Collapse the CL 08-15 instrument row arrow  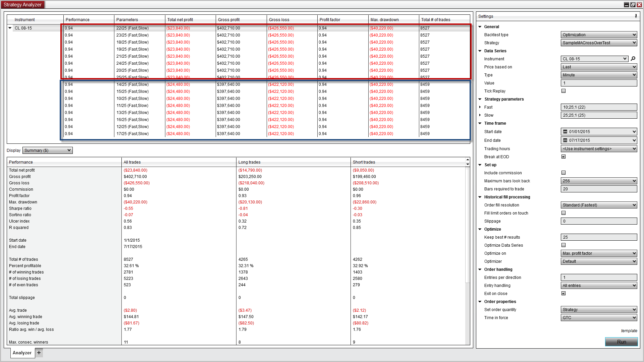click(x=10, y=28)
